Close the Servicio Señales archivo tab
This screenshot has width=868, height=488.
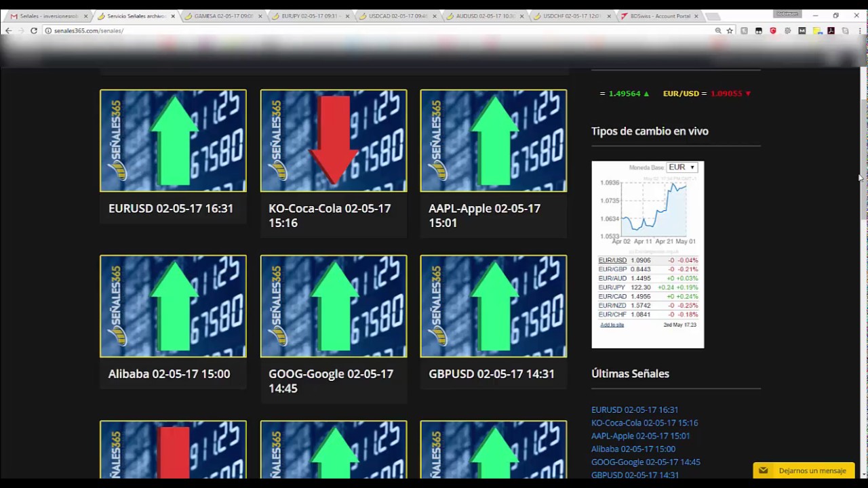[x=173, y=16]
